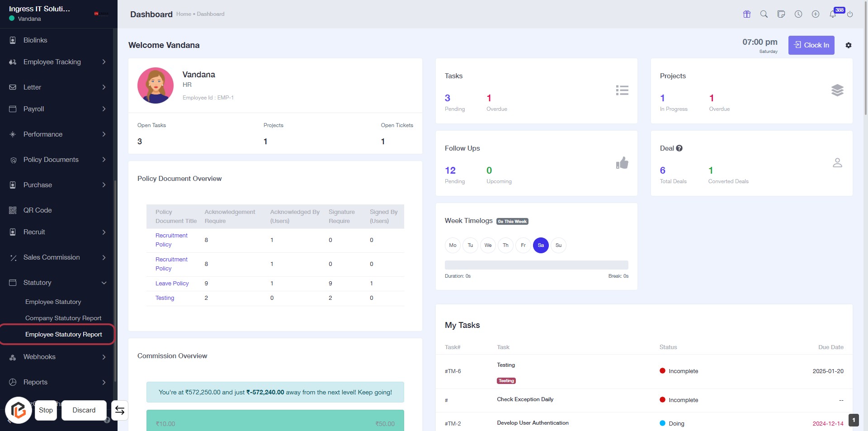The image size is (868, 431).
Task: Open sticky notes icon in header
Action: coord(781,14)
